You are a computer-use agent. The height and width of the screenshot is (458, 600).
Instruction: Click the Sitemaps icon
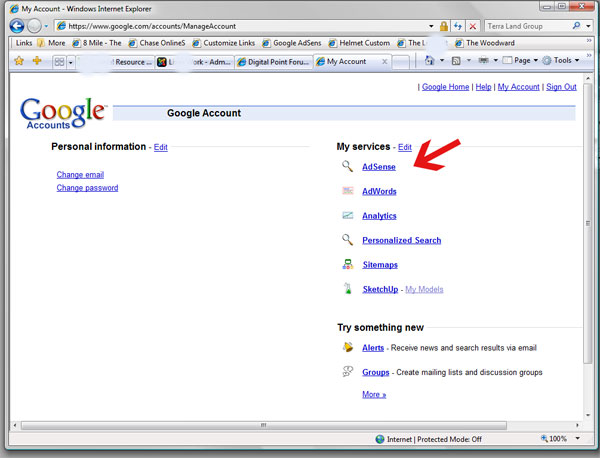(x=347, y=264)
